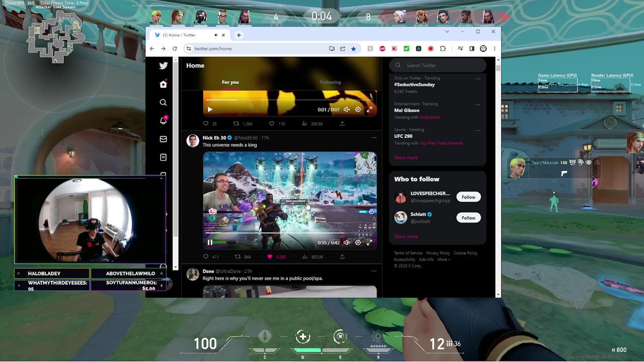Image resolution: width=644 pixels, height=362 pixels.
Task: Switch to the Following tab
Action: coord(331,82)
